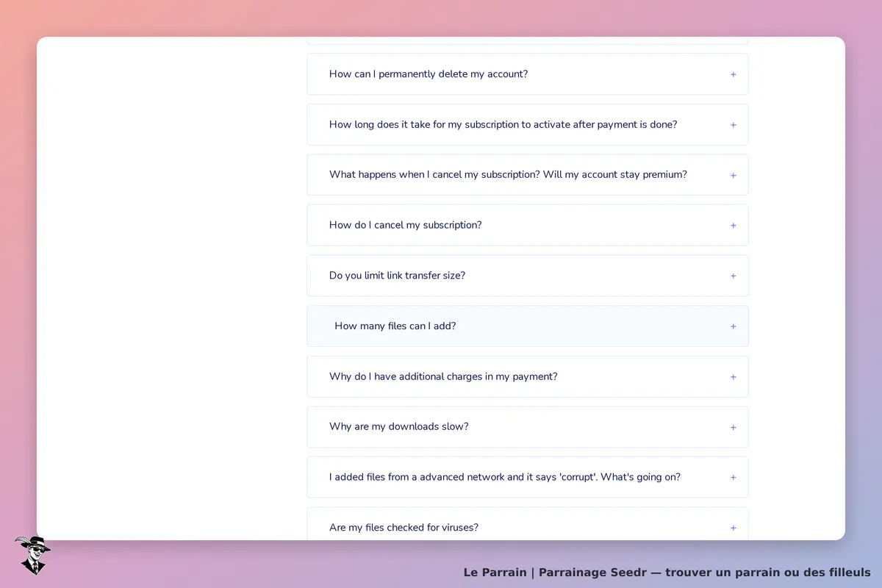
Task: Expand the subscription activation time question
Action: coord(527,125)
